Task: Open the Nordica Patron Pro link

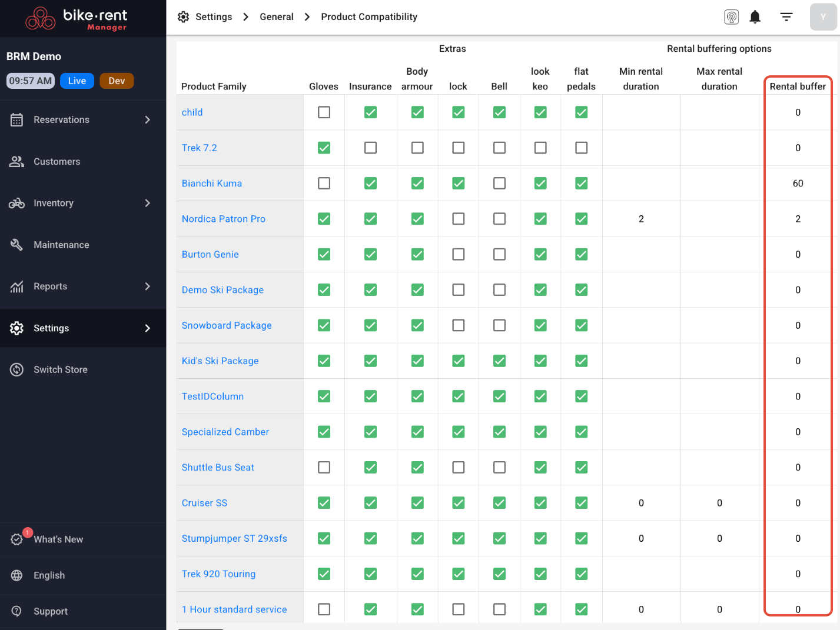Action: tap(224, 219)
